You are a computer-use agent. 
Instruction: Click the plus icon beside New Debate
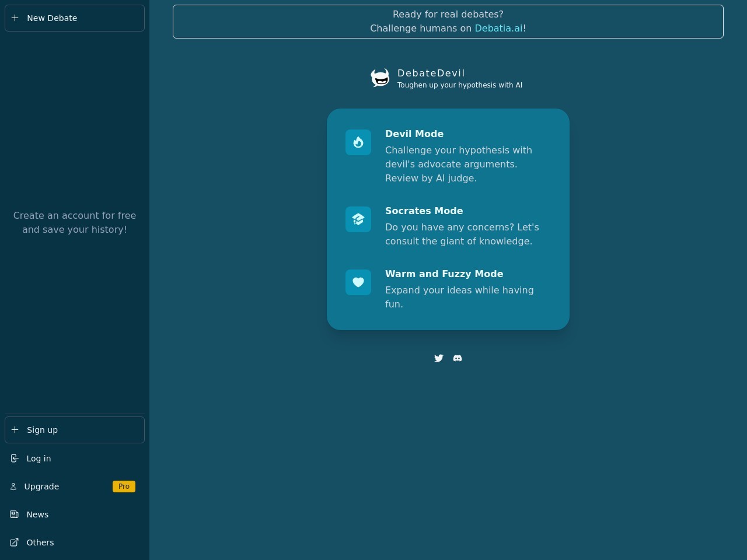click(x=15, y=18)
